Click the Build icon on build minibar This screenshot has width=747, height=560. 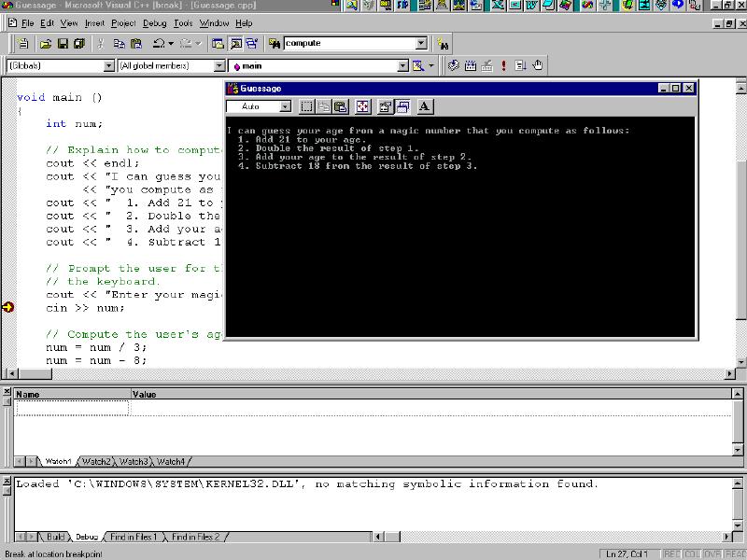click(x=471, y=65)
